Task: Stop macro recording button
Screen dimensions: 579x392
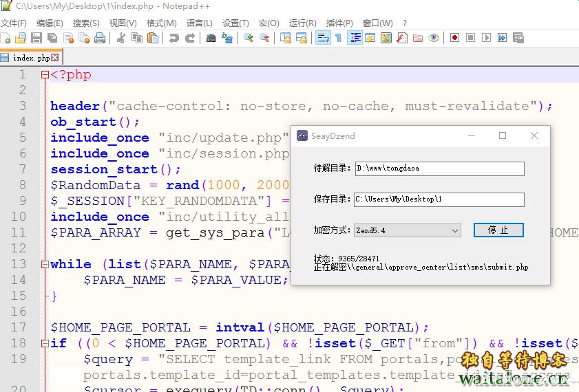Action: point(470,38)
